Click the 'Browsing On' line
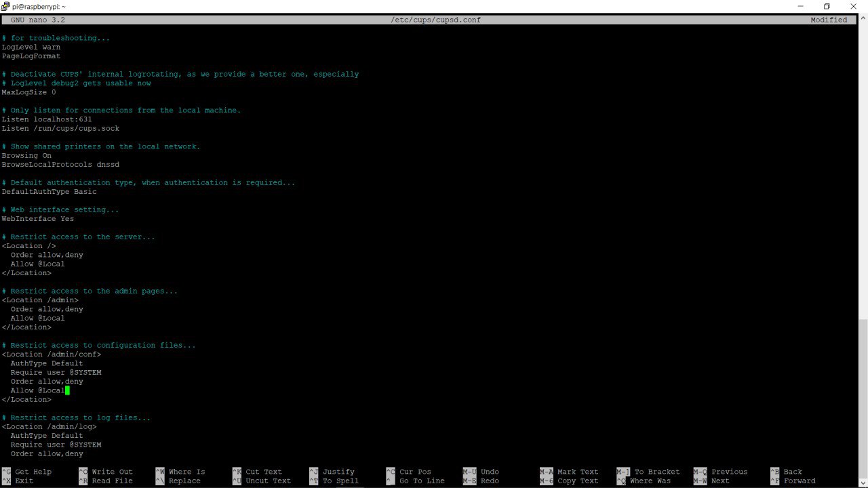 coord(26,156)
